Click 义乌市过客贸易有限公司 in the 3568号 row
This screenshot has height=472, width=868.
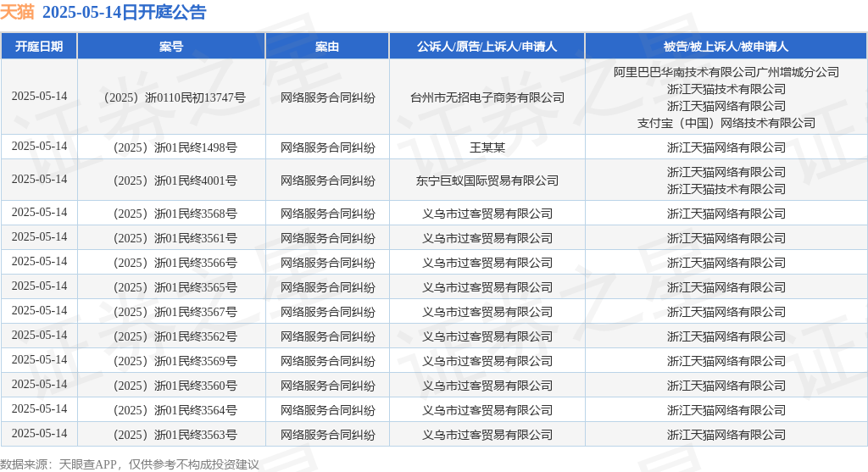487,214
